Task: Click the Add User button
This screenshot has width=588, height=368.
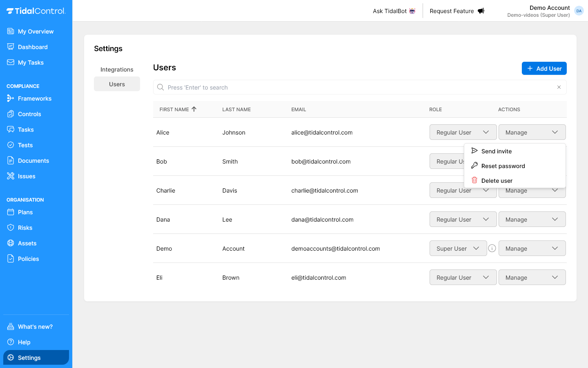Action: pos(544,68)
